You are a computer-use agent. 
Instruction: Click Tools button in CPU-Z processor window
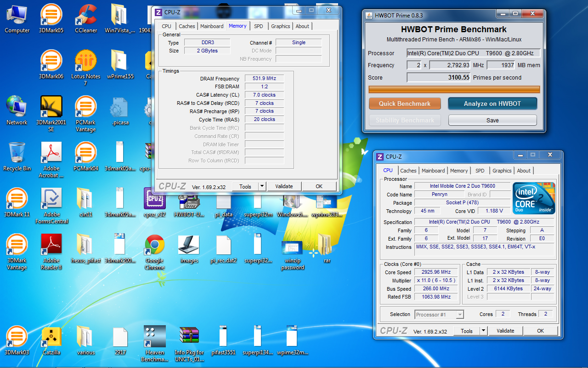(467, 331)
